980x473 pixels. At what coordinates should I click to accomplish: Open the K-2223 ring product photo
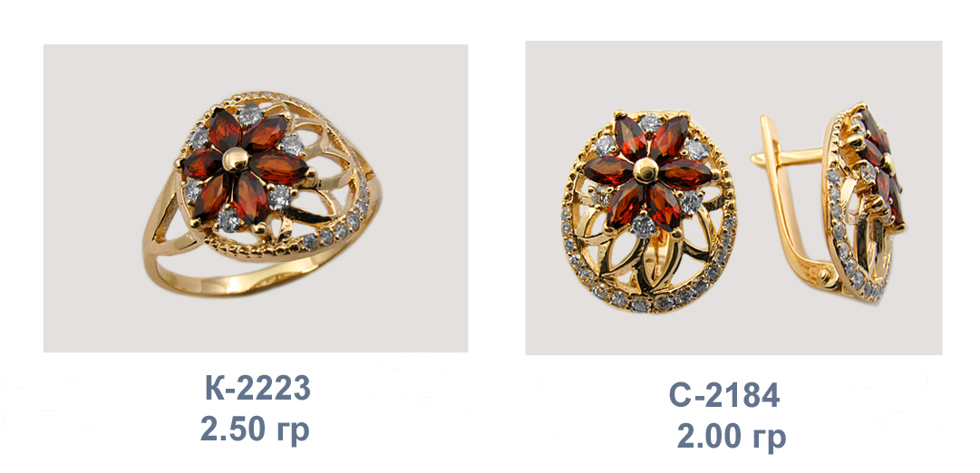click(x=256, y=198)
